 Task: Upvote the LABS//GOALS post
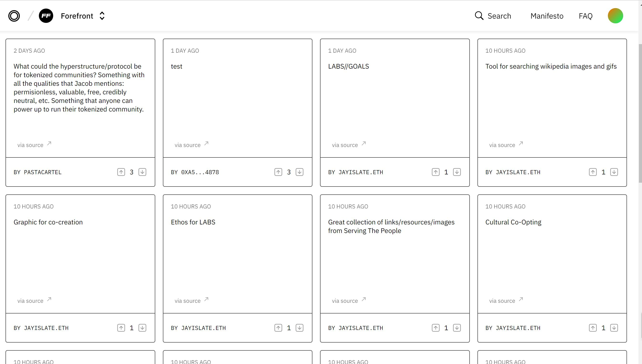coord(435,172)
